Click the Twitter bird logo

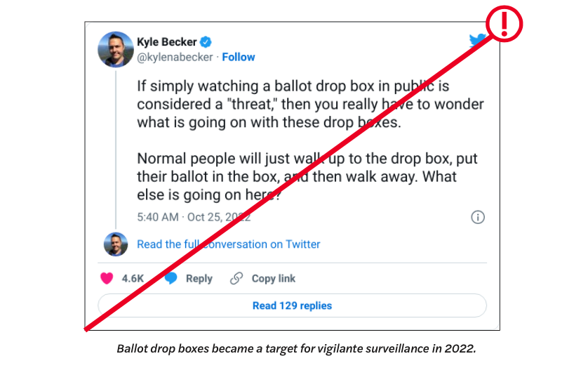click(x=478, y=41)
